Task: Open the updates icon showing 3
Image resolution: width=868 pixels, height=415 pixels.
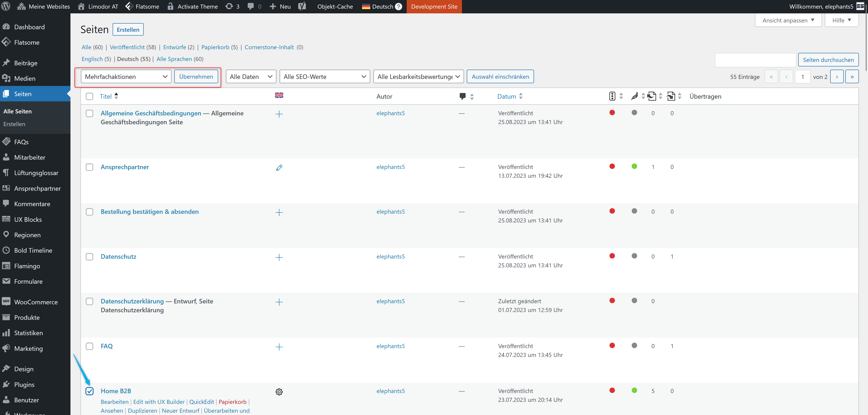Action: point(232,6)
